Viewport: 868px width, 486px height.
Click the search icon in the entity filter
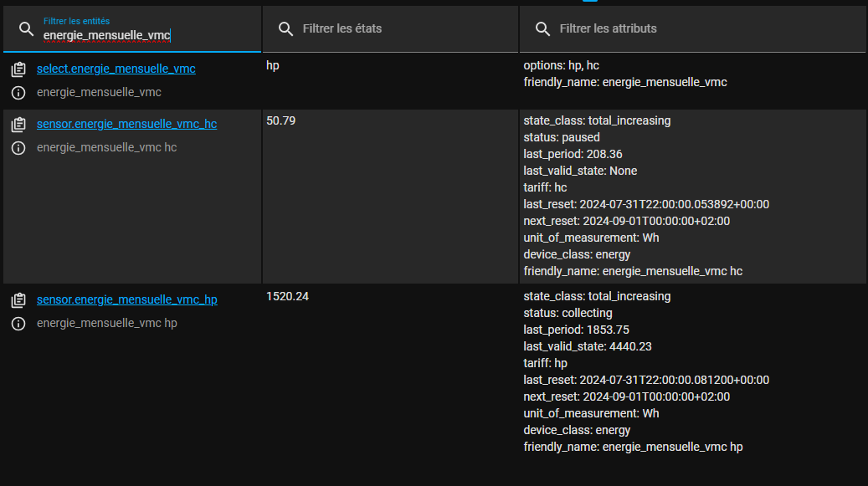(x=27, y=29)
